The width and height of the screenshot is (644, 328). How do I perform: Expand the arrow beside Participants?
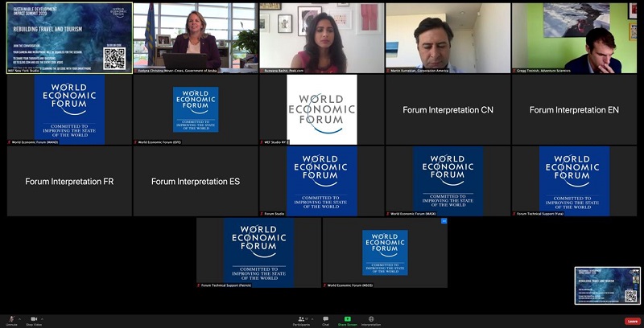click(x=312, y=318)
